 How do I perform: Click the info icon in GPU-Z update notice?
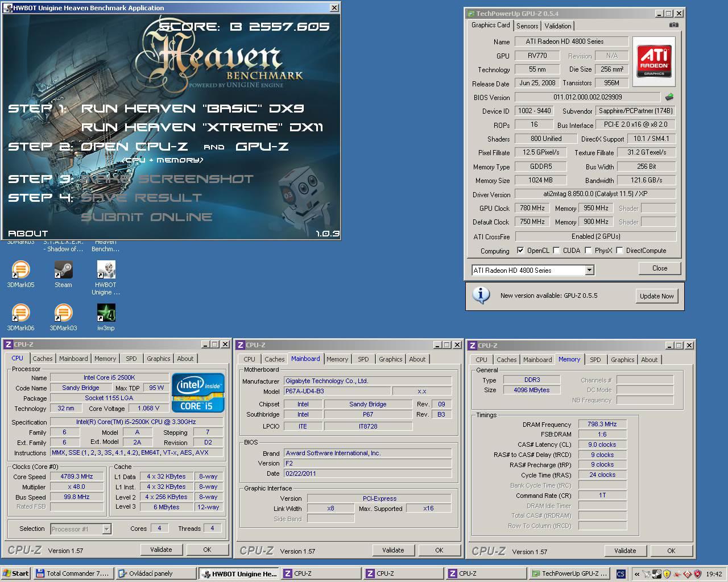tap(481, 296)
